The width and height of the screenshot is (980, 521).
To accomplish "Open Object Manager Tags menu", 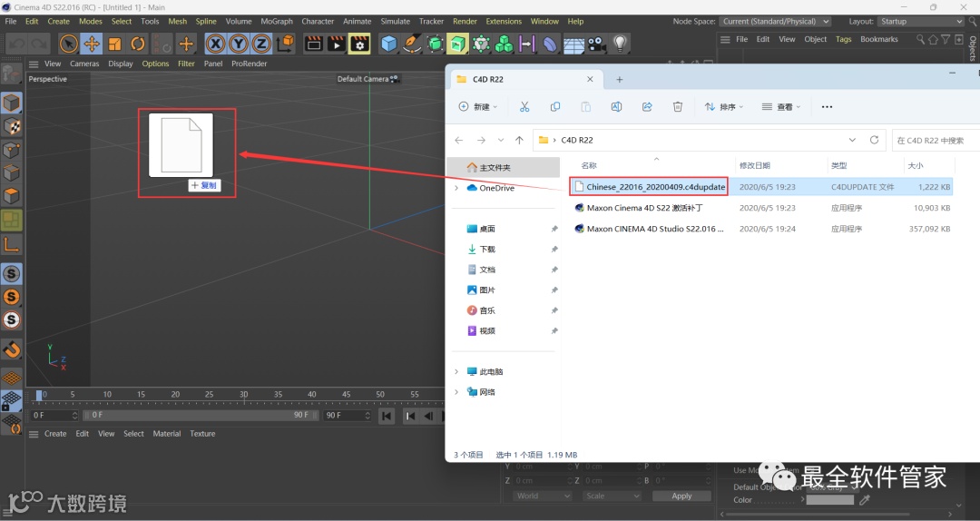I will (844, 39).
